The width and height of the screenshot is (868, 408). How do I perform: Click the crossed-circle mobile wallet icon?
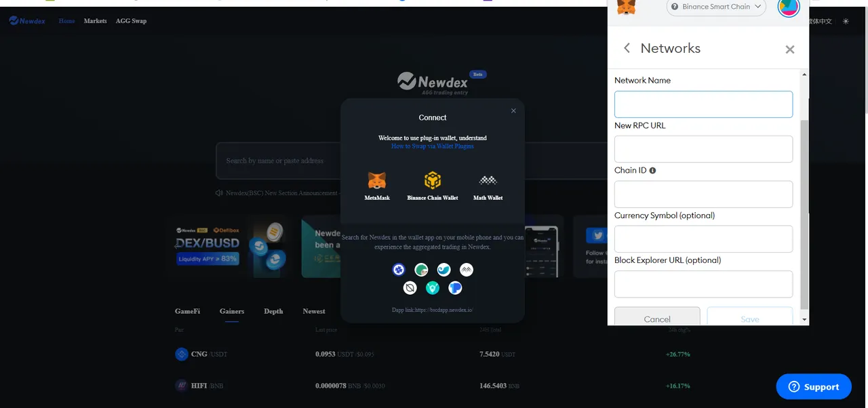tap(410, 288)
